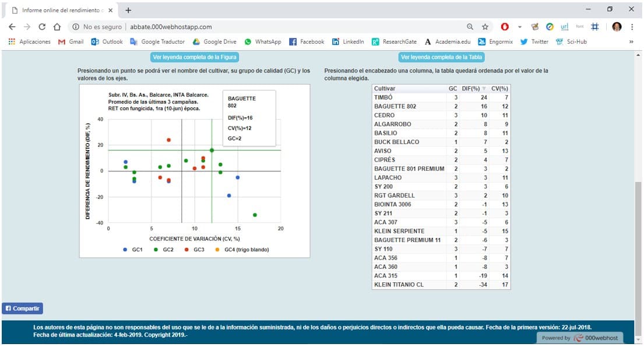The width and height of the screenshot is (644, 347).
Task: Click Ver leyenda completa de la Tabla
Action: [441, 57]
